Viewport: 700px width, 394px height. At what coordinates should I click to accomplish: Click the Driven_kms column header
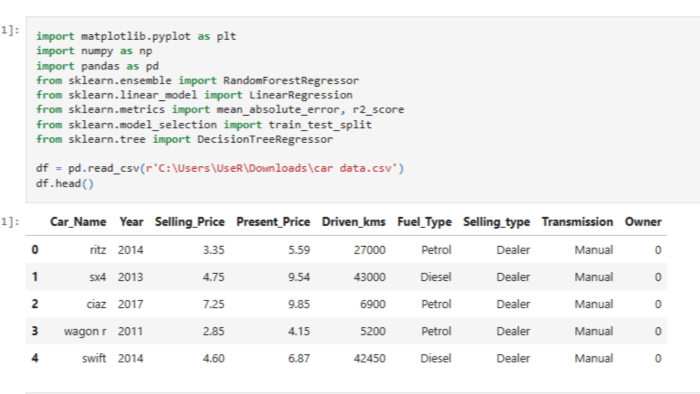click(353, 222)
